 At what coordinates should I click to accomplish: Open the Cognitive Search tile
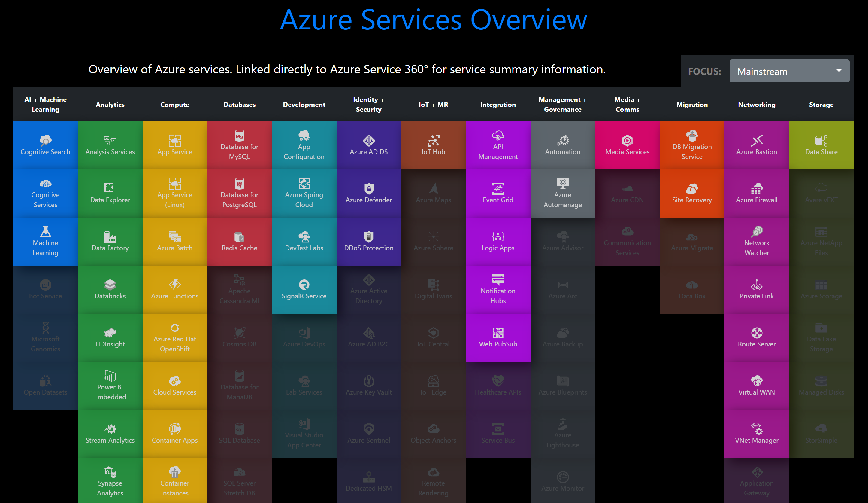coord(45,145)
